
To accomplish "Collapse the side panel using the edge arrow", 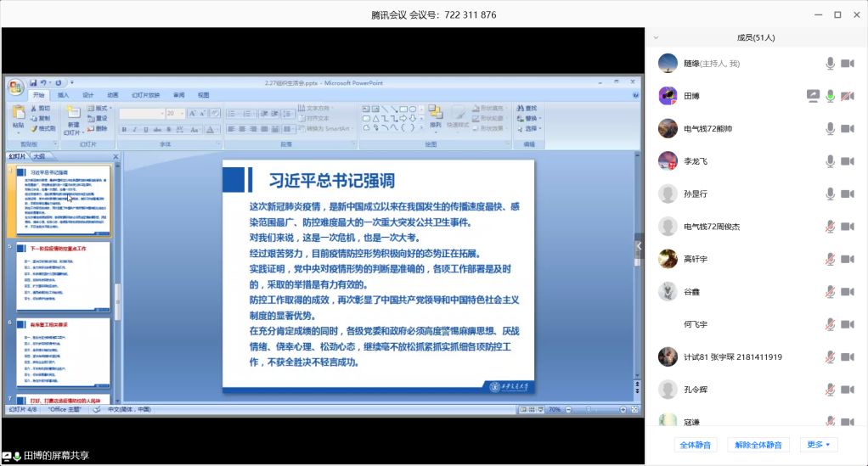I will tap(640, 247).
